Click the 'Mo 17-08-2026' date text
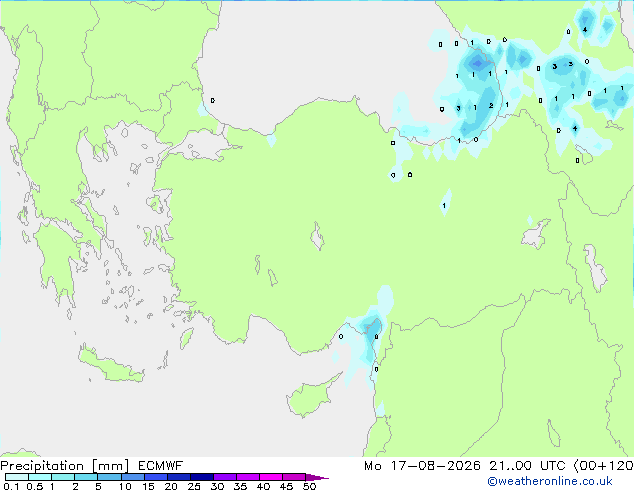This screenshot has height=490, width=634. click(x=422, y=466)
